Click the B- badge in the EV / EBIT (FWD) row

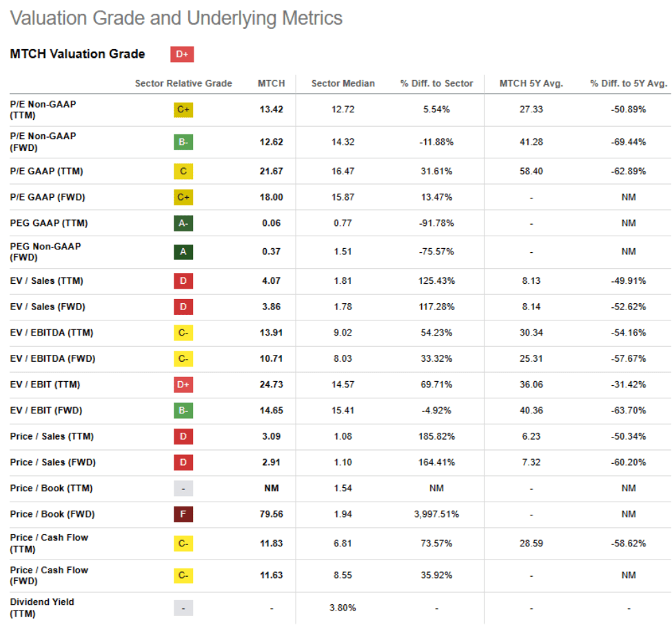pos(183,411)
